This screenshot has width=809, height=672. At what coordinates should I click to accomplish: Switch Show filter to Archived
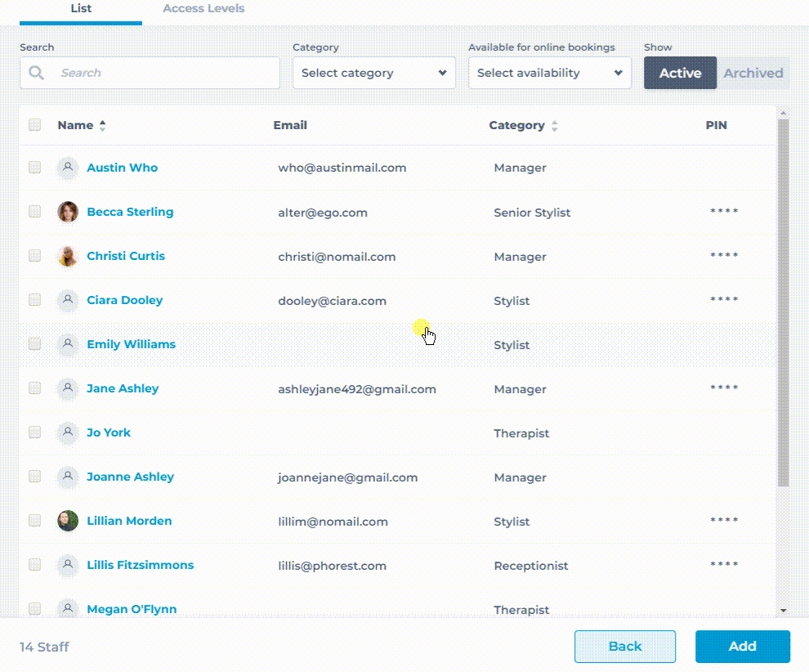coord(753,73)
